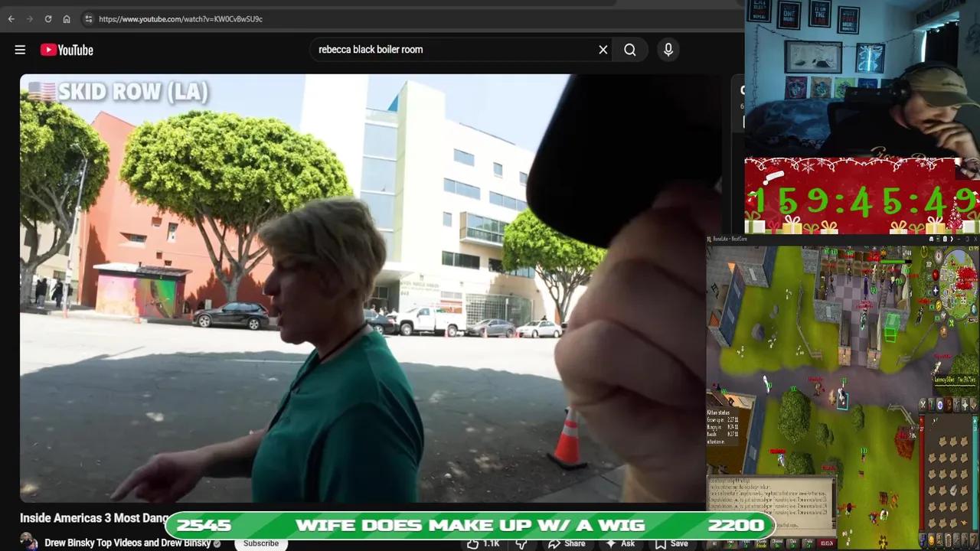Open the Combat Options tab in RuneLite
The width and height of the screenshot is (980, 551).
(924, 406)
